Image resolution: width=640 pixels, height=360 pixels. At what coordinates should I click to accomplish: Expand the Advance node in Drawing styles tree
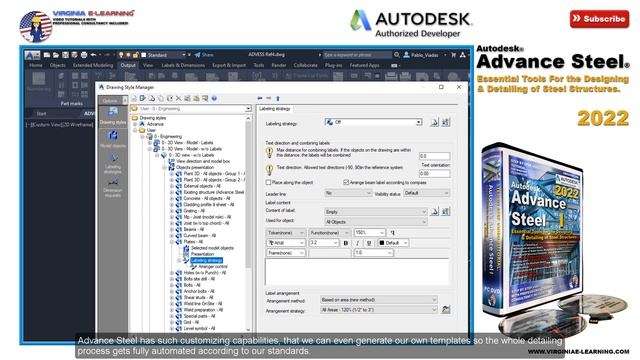pos(136,124)
